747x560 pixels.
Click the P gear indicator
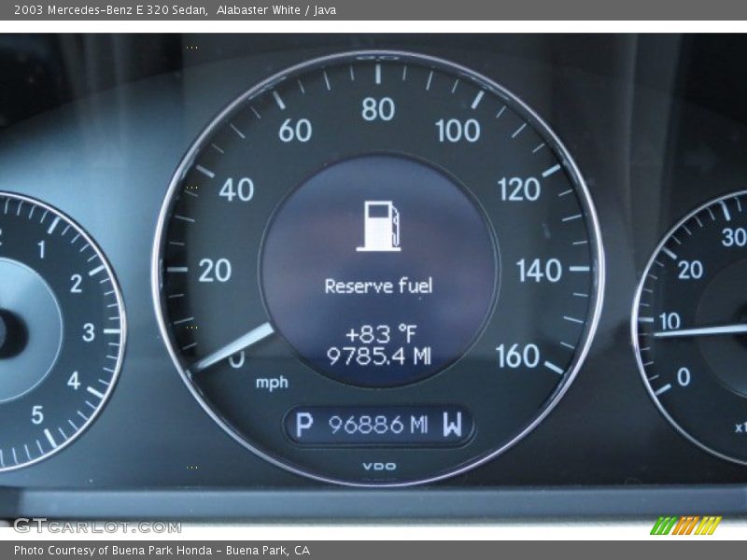tap(304, 425)
